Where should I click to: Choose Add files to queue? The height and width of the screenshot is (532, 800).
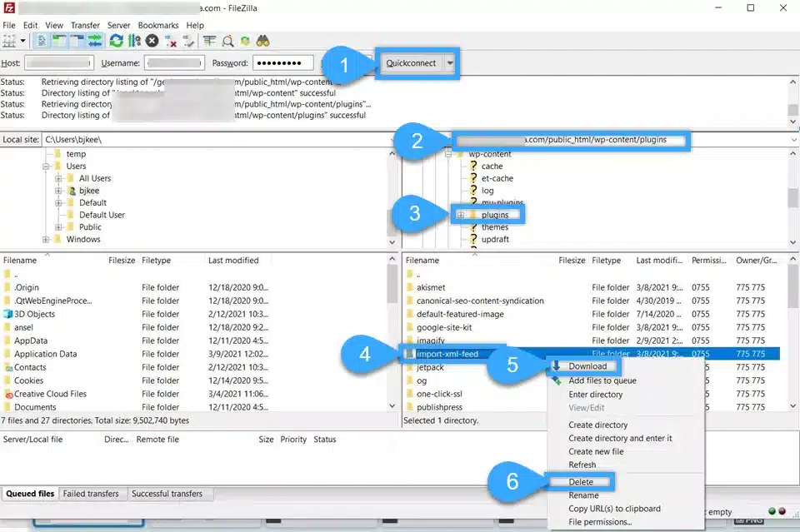[602, 380]
